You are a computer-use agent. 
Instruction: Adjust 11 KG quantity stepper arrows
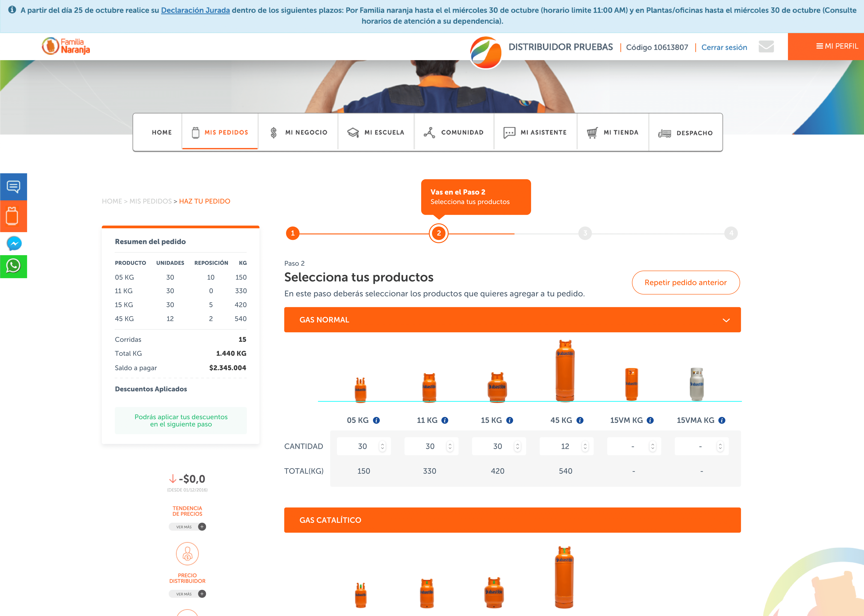coord(450,446)
